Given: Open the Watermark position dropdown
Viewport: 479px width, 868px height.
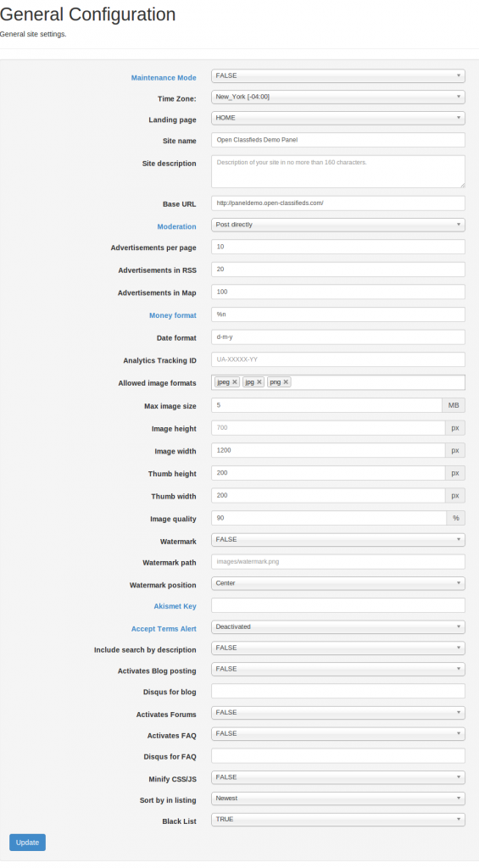Looking at the screenshot, I should coord(337,583).
